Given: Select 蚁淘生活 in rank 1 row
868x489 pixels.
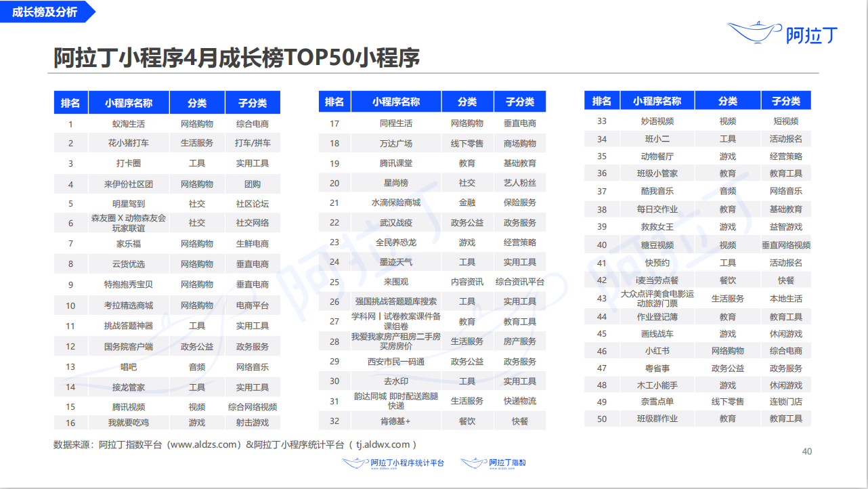Looking at the screenshot, I should click(x=129, y=124).
